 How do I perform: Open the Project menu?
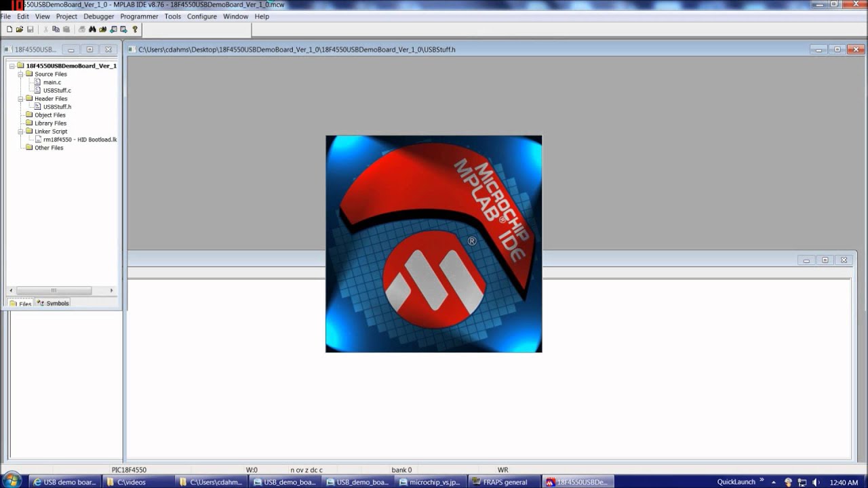[66, 16]
